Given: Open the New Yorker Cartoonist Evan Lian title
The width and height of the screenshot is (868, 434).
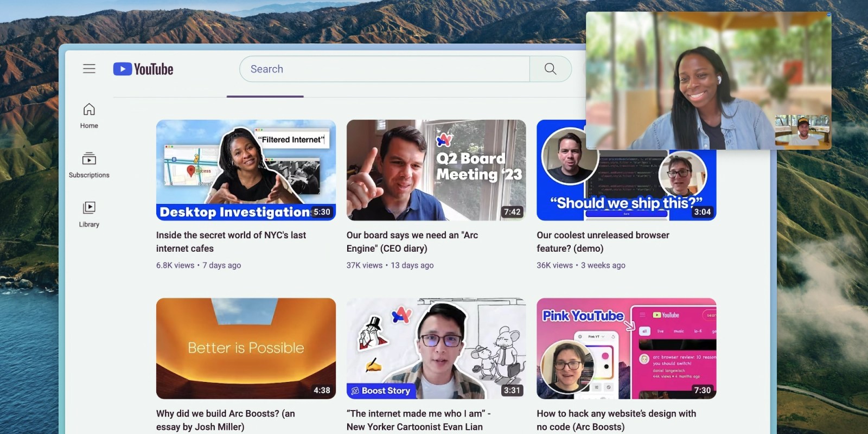Looking at the screenshot, I should tap(418, 420).
